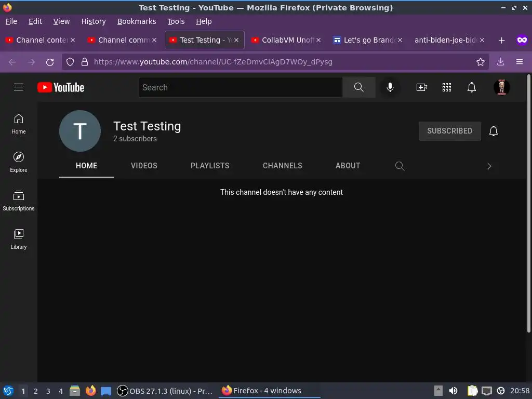Show site security lock information
Viewport: 532px width, 399px height.
pos(85,62)
